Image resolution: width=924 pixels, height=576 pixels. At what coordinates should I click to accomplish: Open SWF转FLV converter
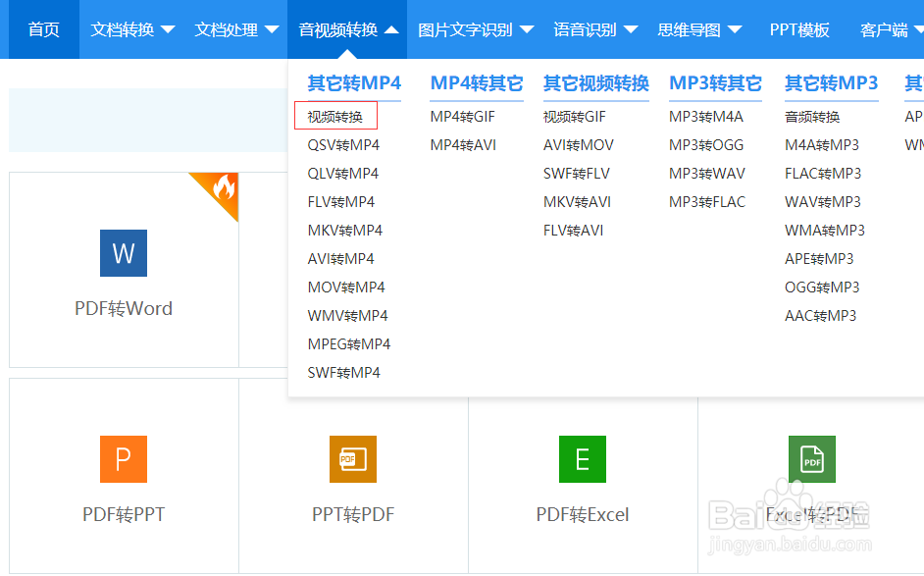tap(577, 174)
